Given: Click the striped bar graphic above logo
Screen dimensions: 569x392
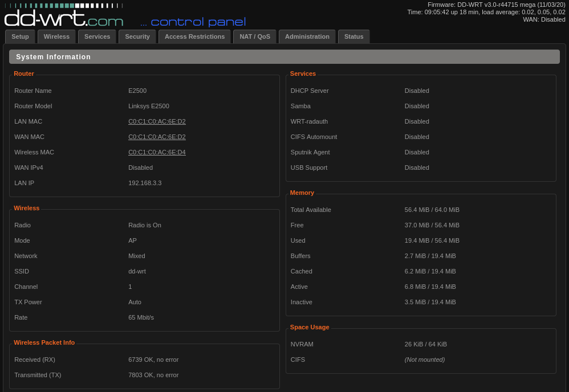Looking at the screenshot, I should point(63,6).
